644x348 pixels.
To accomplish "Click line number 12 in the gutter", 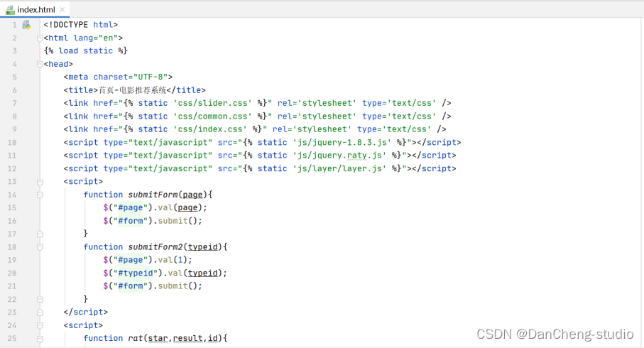I will click(x=12, y=168).
